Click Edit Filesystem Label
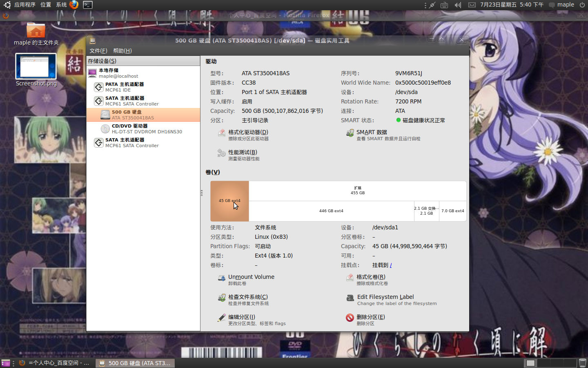588x368 pixels. click(391, 300)
